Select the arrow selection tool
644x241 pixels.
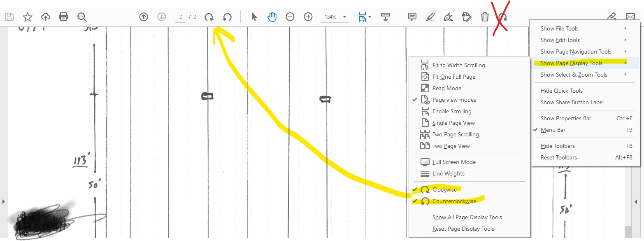(254, 17)
